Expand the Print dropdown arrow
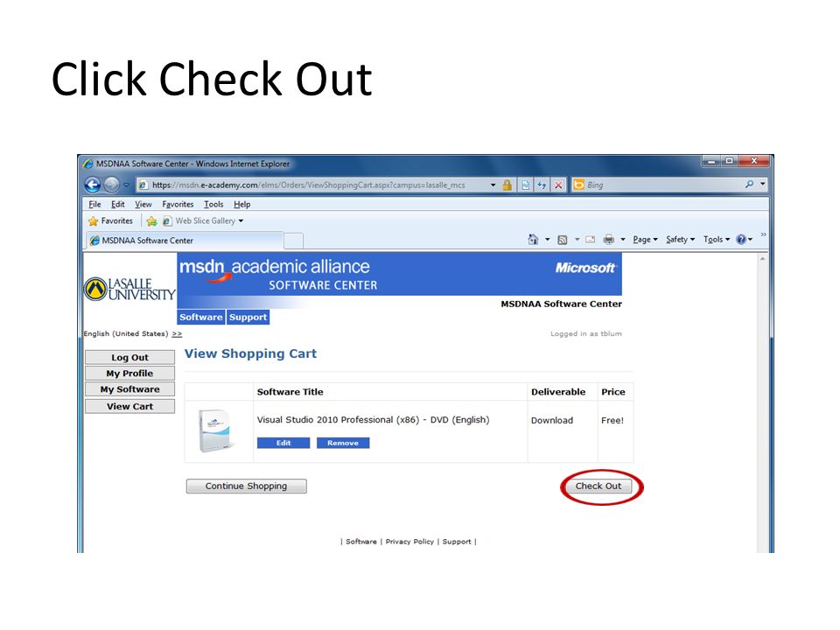This screenshot has width=840, height=630. (x=622, y=240)
